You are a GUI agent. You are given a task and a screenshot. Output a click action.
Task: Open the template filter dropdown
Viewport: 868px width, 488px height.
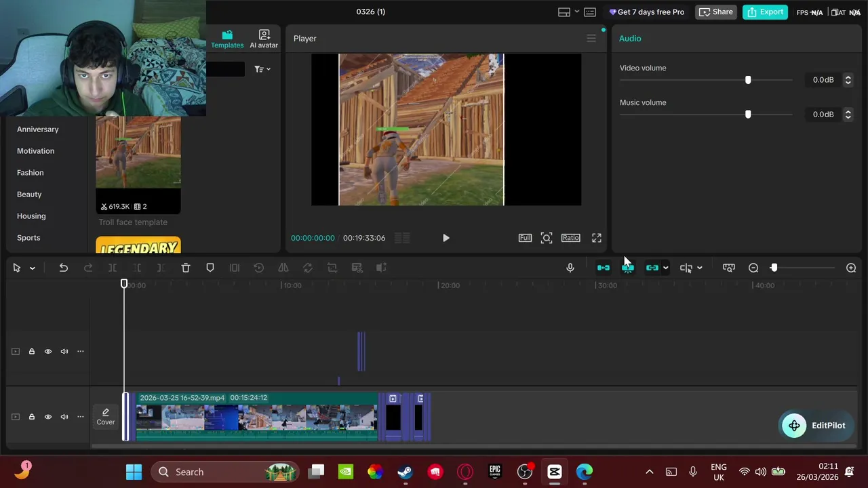[x=262, y=69]
